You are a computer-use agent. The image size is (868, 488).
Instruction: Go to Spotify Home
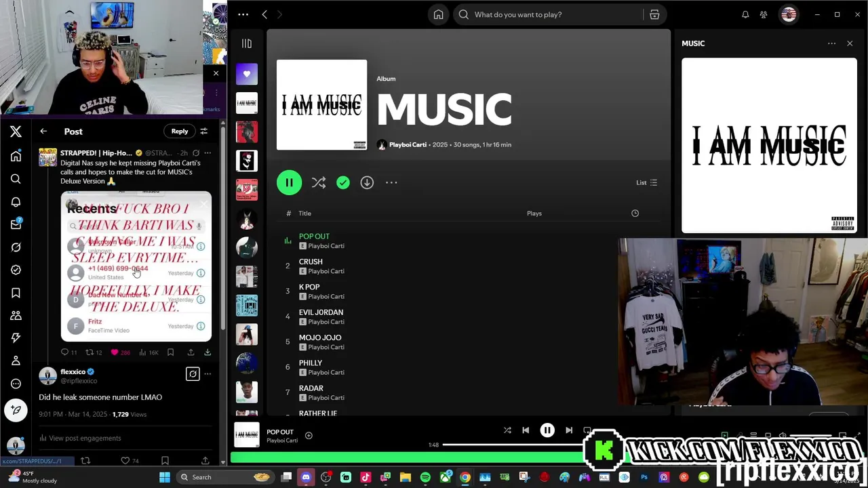pos(439,14)
